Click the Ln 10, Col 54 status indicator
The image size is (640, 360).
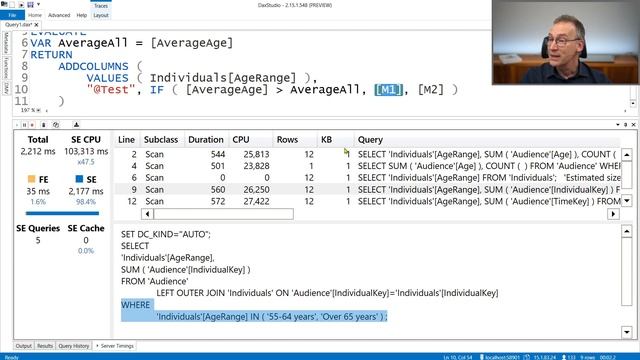[458, 357]
